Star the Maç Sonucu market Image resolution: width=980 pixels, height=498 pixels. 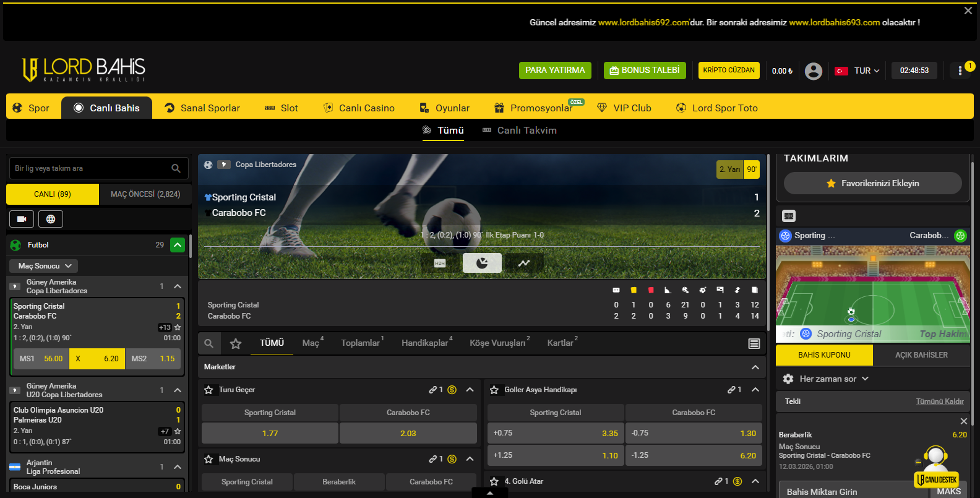208,459
